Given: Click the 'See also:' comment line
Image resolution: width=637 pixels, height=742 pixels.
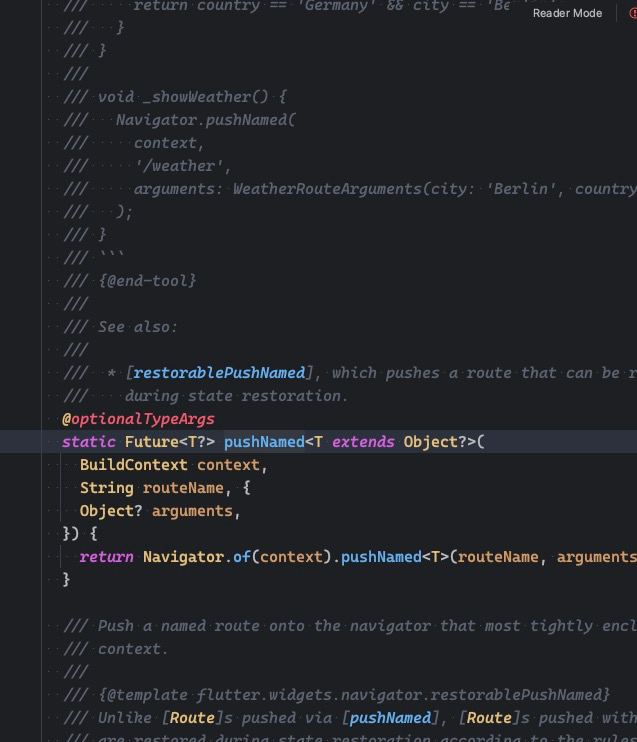Looking at the screenshot, I should pyautogui.click(x=138, y=327).
